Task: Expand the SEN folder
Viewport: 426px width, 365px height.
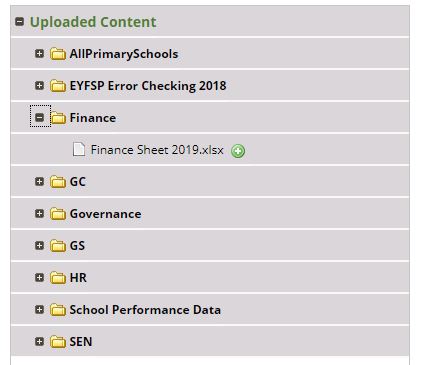Action: click(39, 341)
